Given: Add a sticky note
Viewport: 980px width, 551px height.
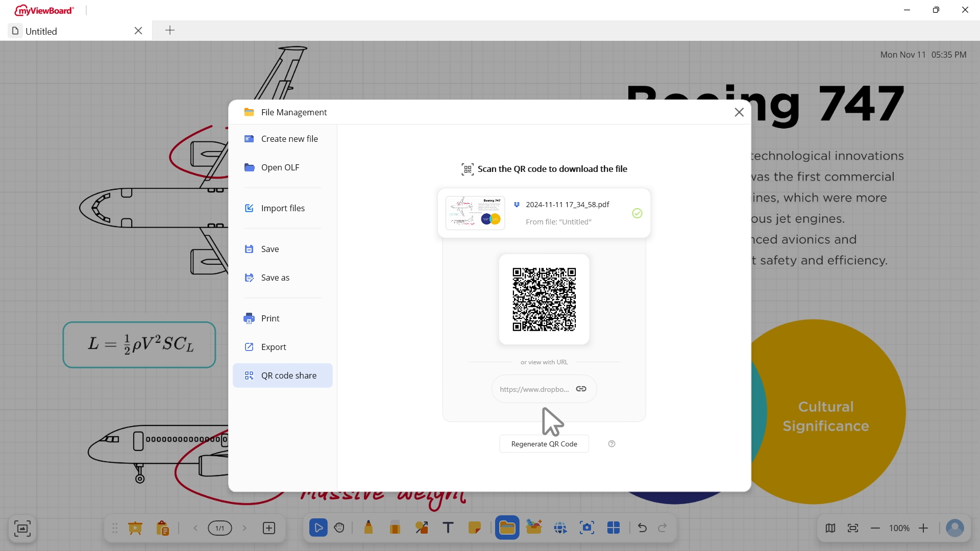Looking at the screenshot, I should 475,528.
